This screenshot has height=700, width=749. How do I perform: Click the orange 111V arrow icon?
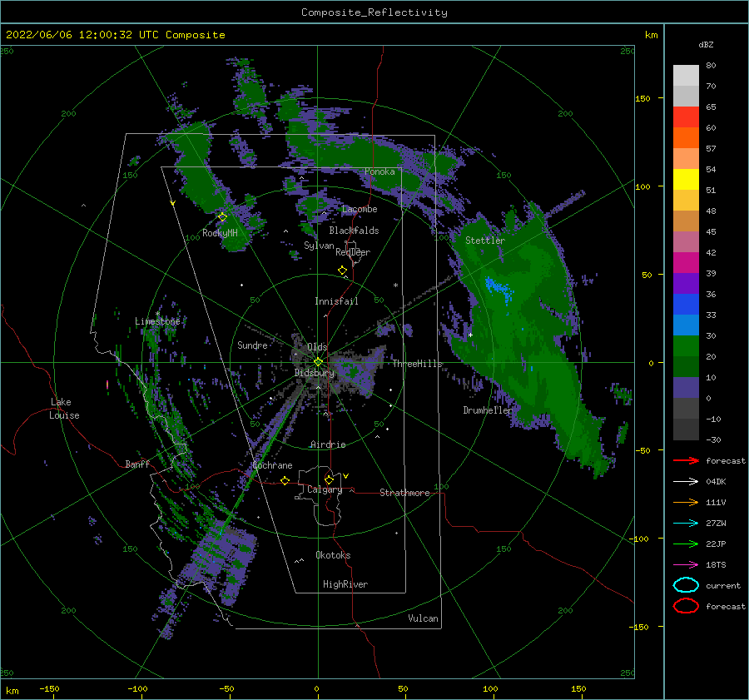point(686,502)
